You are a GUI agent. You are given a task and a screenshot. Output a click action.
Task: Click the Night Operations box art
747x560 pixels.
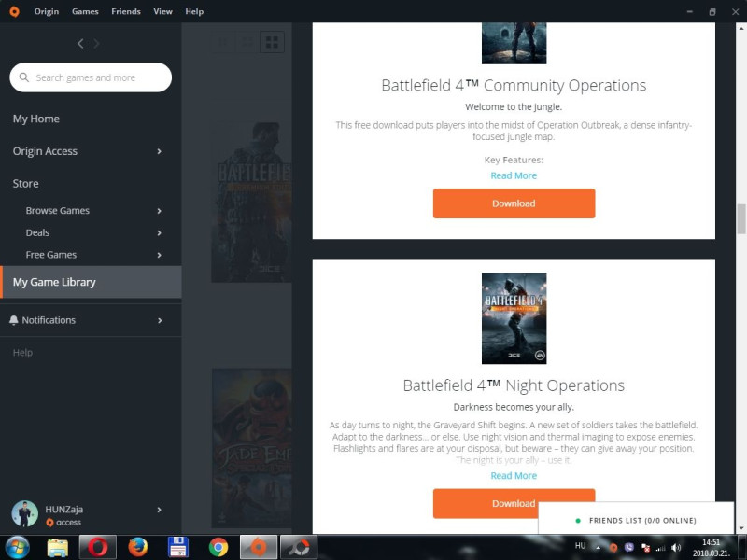pyautogui.click(x=514, y=318)
